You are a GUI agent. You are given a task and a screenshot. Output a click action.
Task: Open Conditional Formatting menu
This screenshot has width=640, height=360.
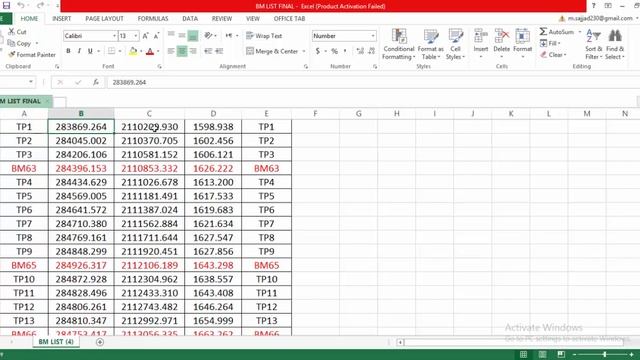[398, 44]
